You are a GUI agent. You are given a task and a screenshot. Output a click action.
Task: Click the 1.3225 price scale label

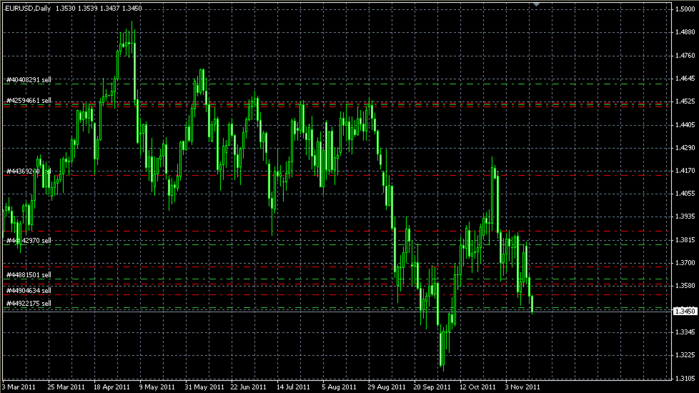pyautogui.click(x=685, y=355)
